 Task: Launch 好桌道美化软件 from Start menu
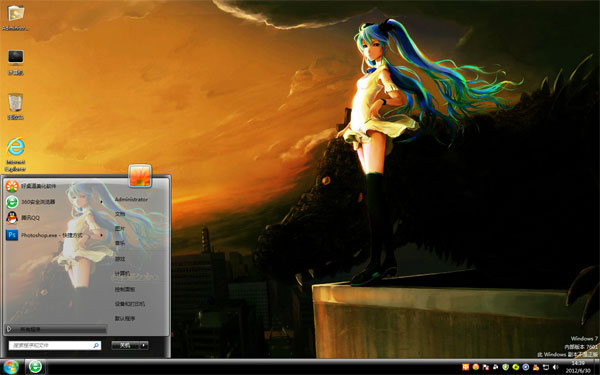31,186
